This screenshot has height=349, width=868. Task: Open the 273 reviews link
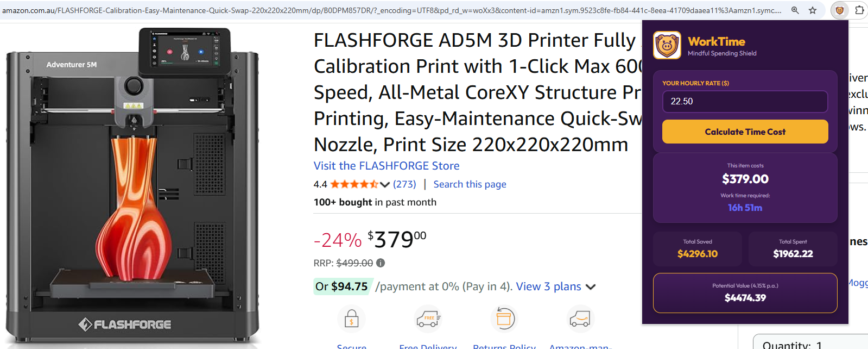point(404,184)
